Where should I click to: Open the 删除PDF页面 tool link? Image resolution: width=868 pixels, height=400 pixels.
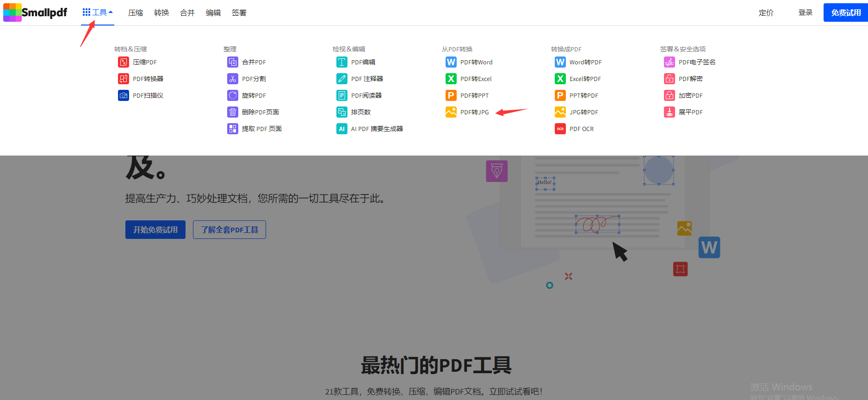click(260, 112)
